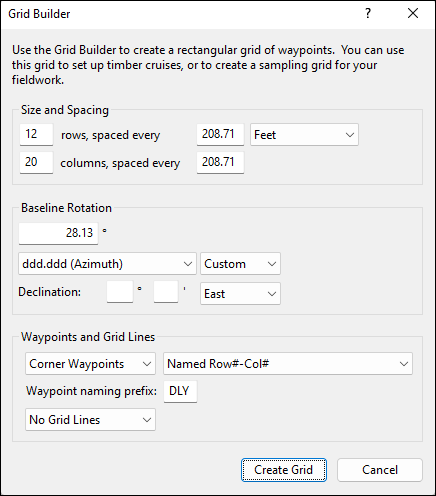
Task: Click the 'columns, spaced every' label
Action: (120, 163)
